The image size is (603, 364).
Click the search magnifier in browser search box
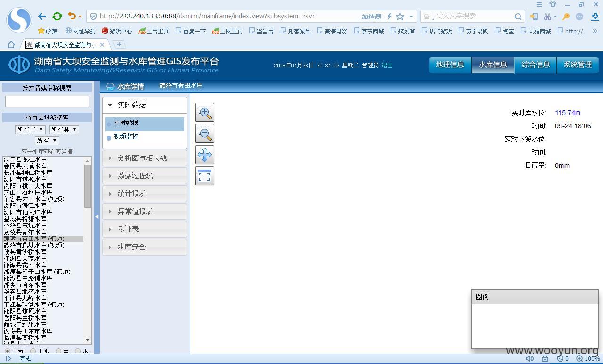(518, 17)
